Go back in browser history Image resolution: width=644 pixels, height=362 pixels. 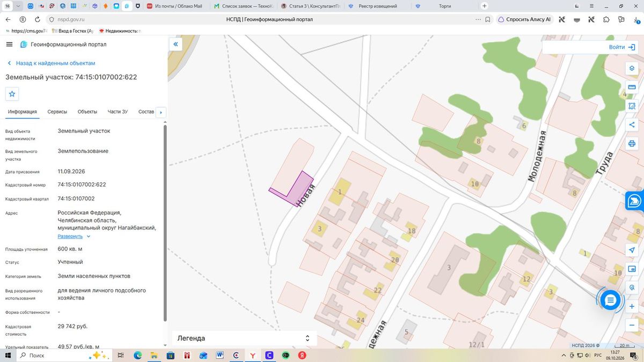pos(8,19)
